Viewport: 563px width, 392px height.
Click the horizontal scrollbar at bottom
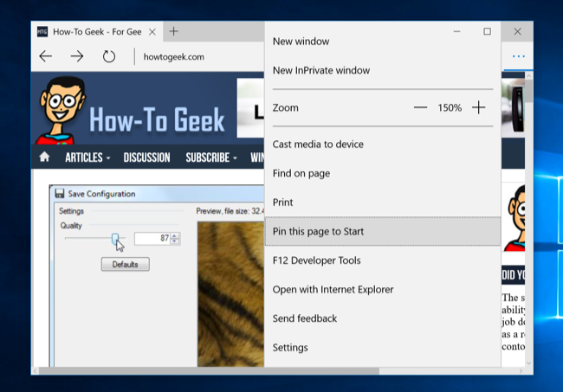(209, 371)
